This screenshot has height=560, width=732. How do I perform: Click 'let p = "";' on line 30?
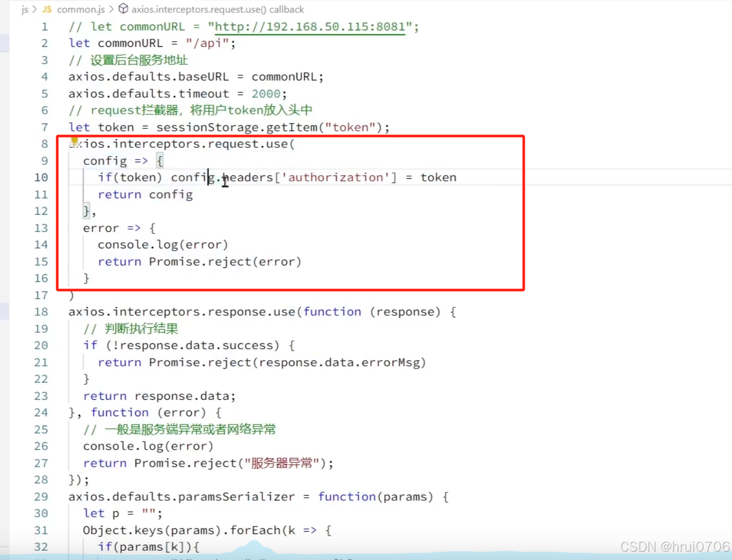click(123, 513)
